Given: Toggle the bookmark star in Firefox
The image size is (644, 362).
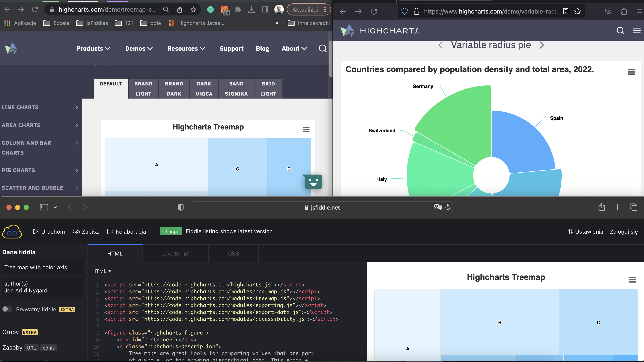Looking at the screenshot, I should pos(578,11).
